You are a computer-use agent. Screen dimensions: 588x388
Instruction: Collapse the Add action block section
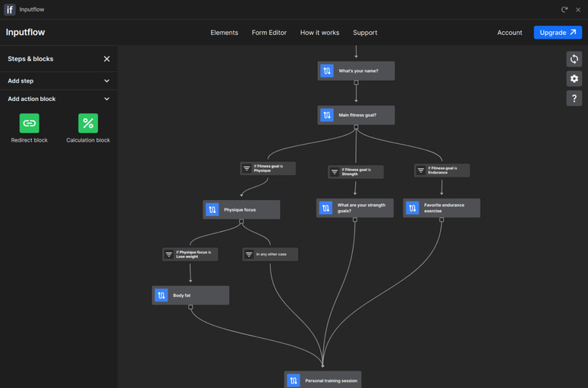click(59, 99)
